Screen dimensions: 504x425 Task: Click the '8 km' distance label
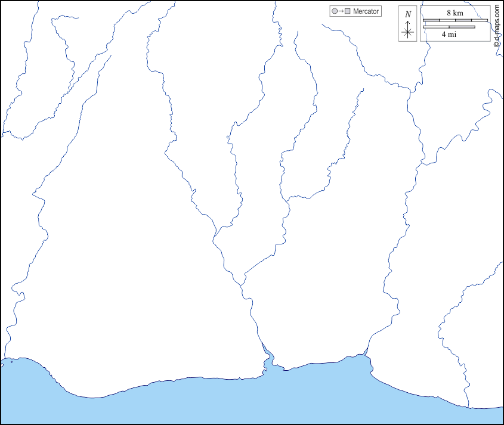coord(454,13)
